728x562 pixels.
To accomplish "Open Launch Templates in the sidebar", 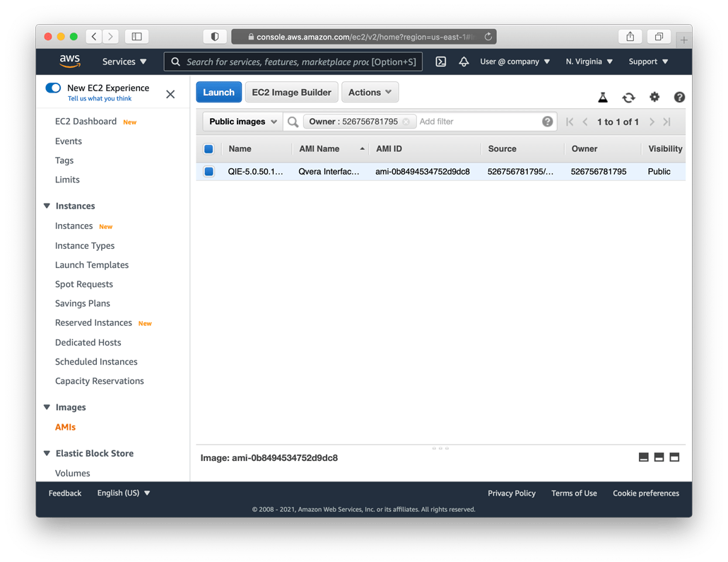I will point(92,265).
